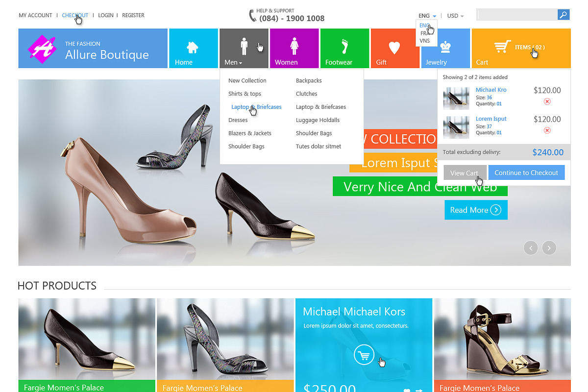Open highlighted Laptop & Briefcases in left column
This screenshot has height=392, width=588.
pyautogui.click(x=256, y=107)
